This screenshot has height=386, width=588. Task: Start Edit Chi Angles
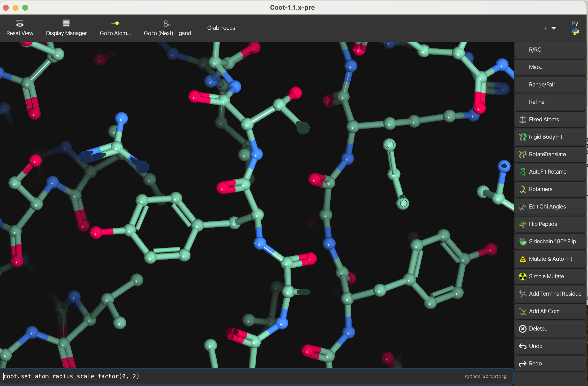tap(550, 207)
